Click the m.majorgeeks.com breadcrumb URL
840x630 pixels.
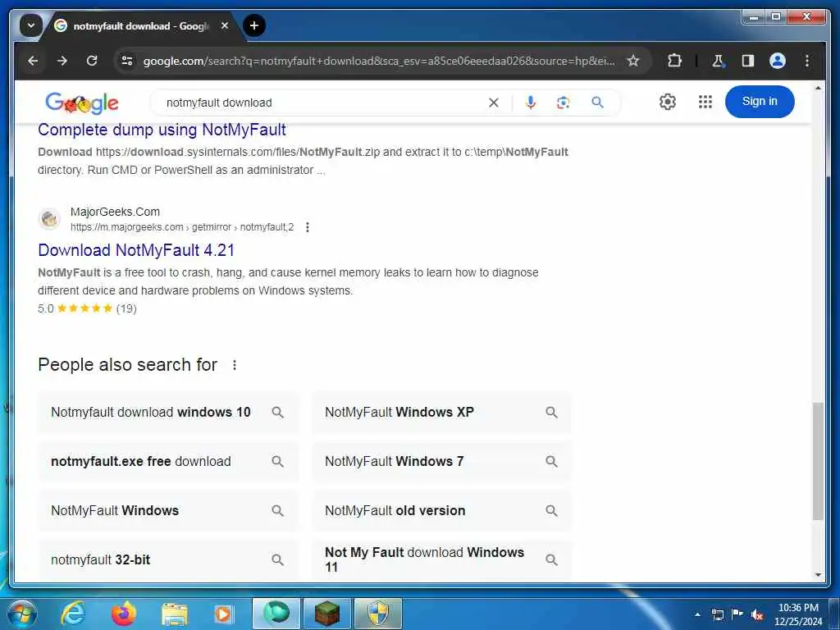coord(182,227)
